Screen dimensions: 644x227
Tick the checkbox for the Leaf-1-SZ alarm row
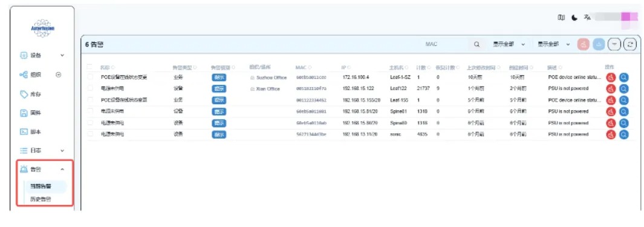(x=90, y=77)
